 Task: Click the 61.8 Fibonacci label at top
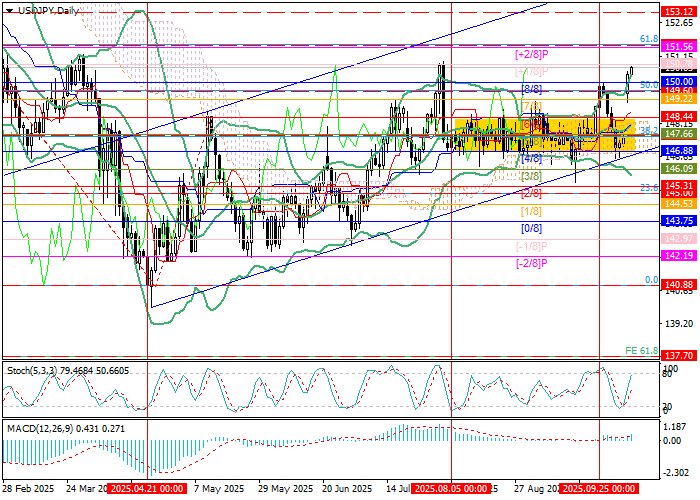tap(649, 39)
